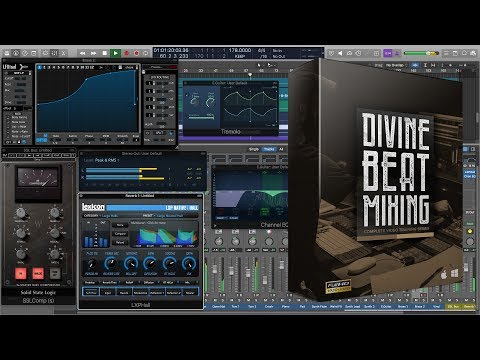
Task: Open the Note Pads button
Action: coord(455,53)
